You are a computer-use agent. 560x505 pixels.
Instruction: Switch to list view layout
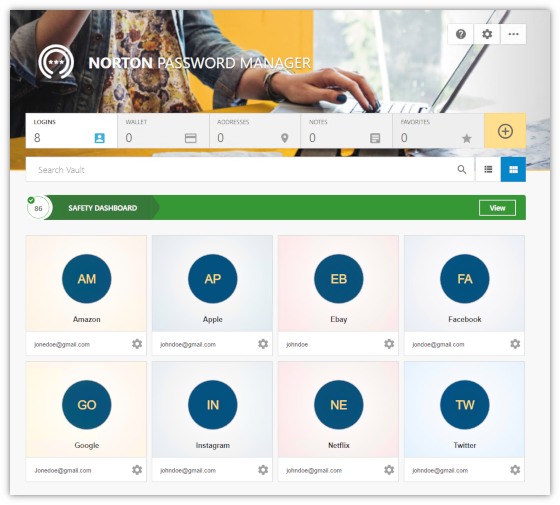pyautogui.click(x=488, y=169)
